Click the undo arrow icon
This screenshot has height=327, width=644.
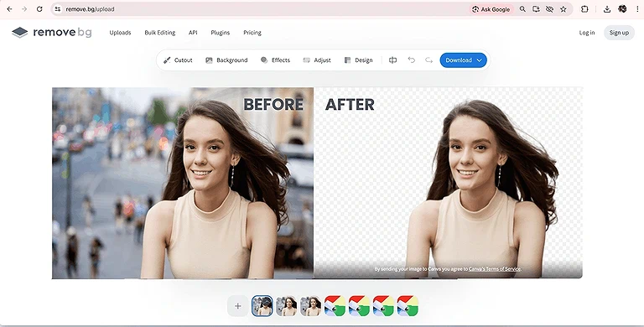coord(411,60)
